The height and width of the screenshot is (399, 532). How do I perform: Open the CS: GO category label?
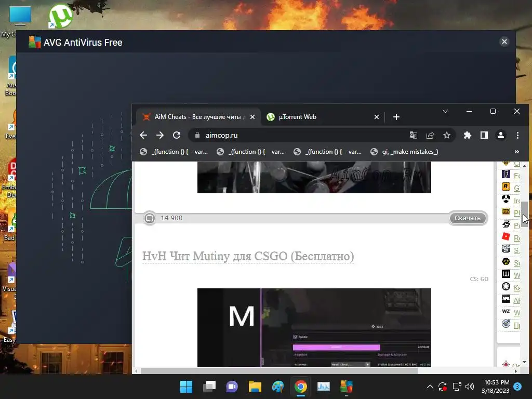[x=478, y=279]
